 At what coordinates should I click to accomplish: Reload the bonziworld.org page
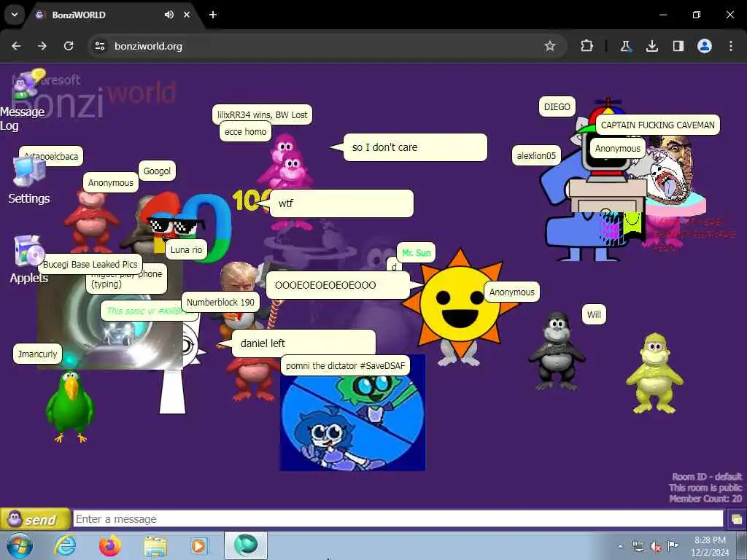(x=69, y=46)
